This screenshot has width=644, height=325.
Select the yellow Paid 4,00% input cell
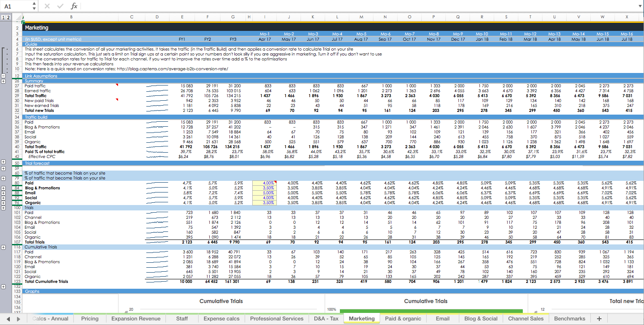pyautogui.click(x=265, y=183)
